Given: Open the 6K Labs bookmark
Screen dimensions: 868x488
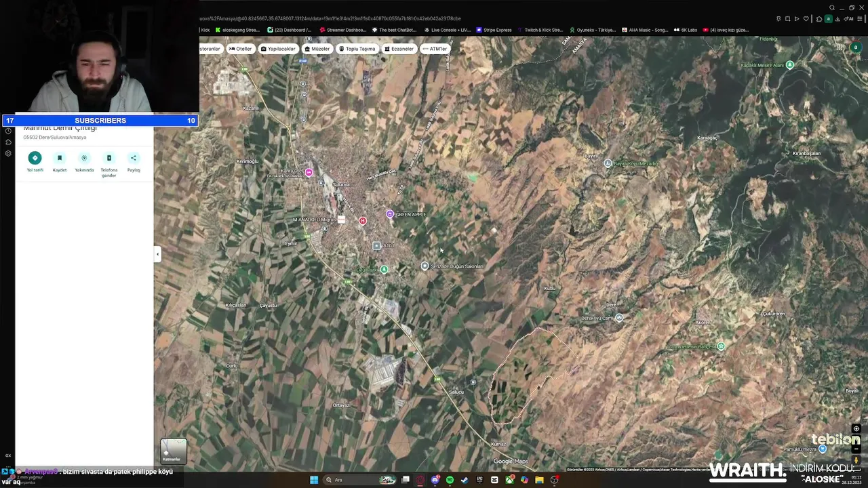Looking at the screenshot, I should click(x=685, y=30).
